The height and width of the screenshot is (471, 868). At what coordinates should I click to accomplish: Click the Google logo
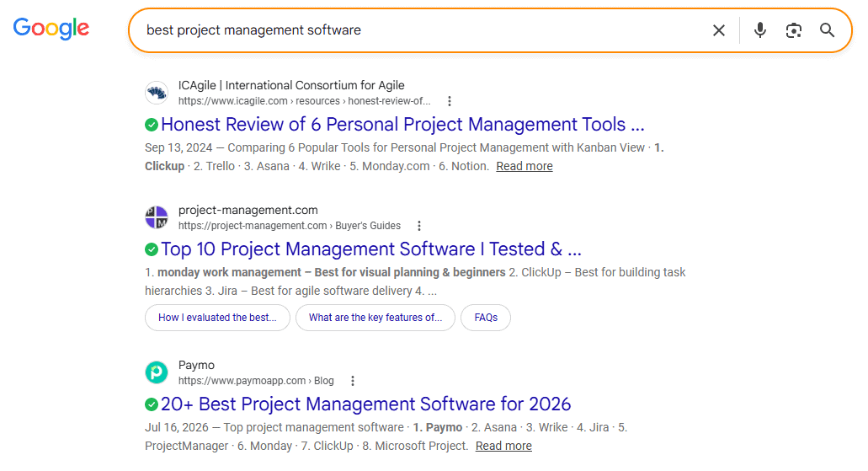(x=51, y=29)
